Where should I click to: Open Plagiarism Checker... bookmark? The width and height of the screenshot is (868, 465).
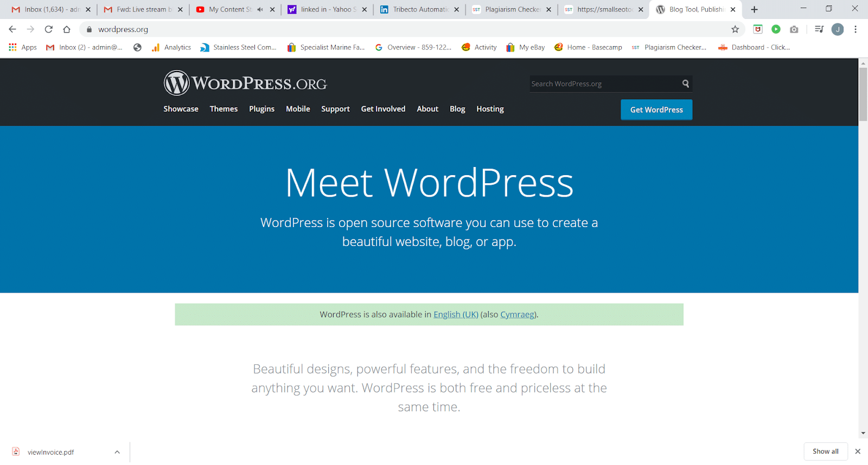(x=669, y=48)
